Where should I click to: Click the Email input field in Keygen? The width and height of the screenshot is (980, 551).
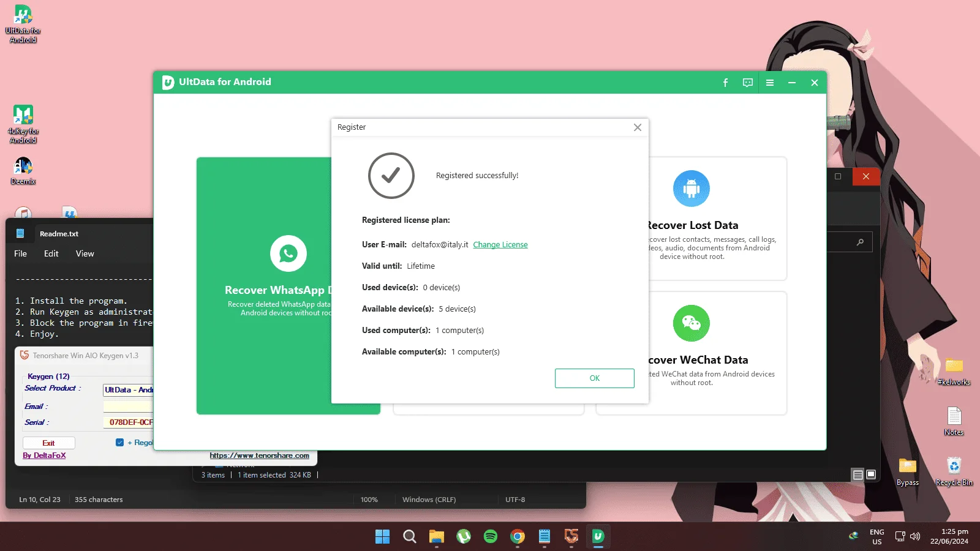[x=128, y=407]
